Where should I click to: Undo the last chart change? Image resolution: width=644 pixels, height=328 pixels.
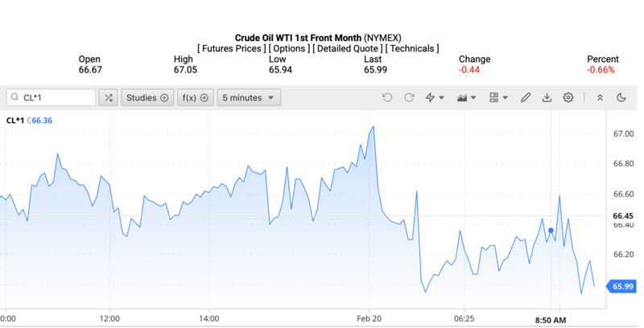(x=387, y=98)
